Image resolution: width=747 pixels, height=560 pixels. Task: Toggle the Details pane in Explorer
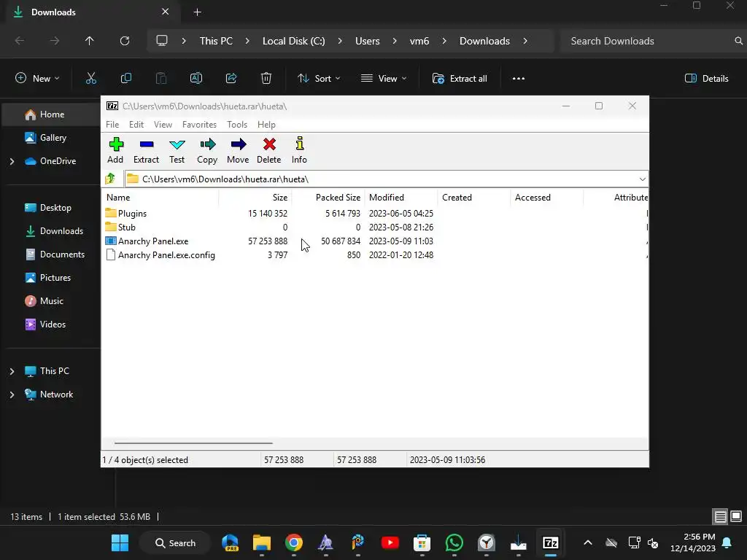coord(707,78)
